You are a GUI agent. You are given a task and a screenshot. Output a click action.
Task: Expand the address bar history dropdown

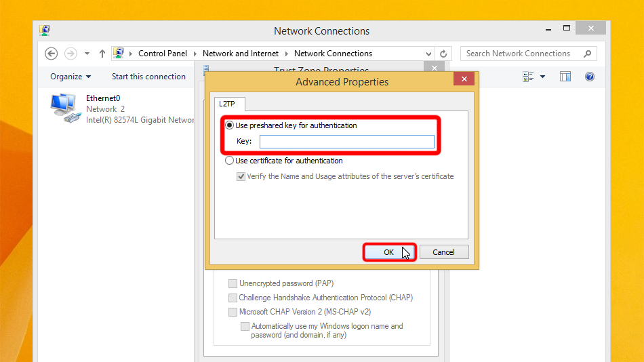point(428,54)
